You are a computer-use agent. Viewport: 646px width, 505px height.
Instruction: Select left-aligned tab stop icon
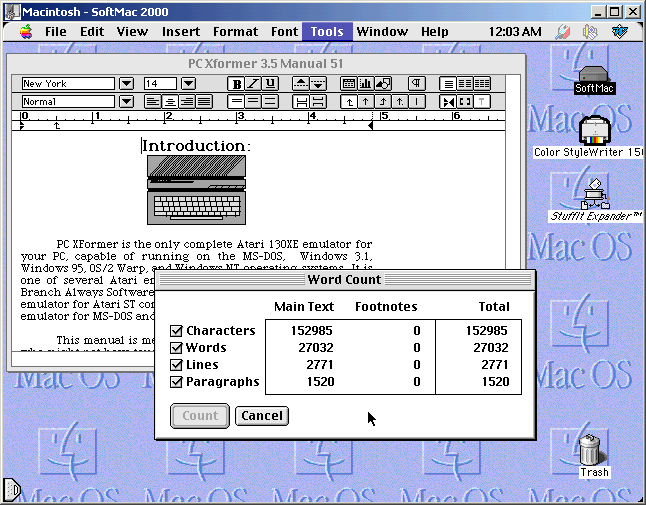coord(349,101)
